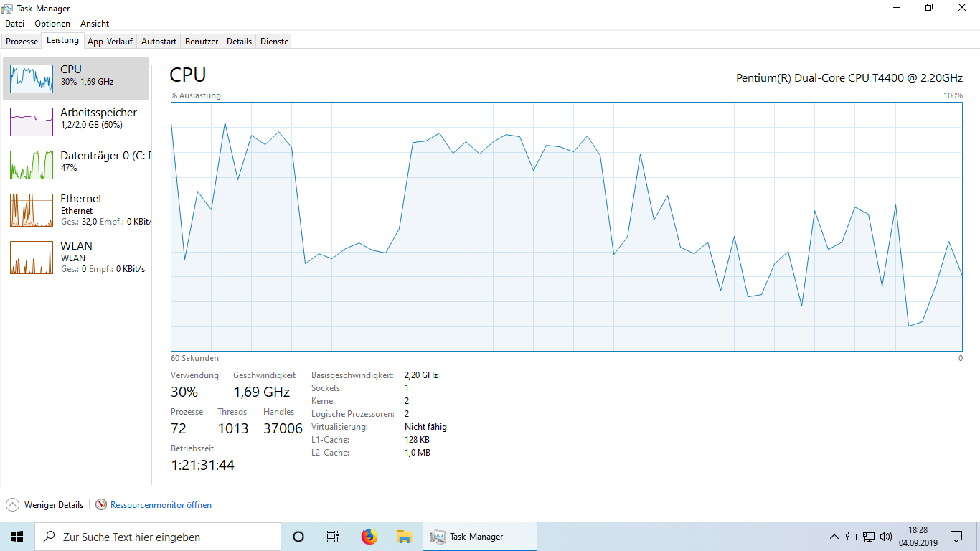Click the Pentium(R) Dual-Core CPU name text
The height and width of the screenshot is (551, 980).
click(x=849, y=78)
